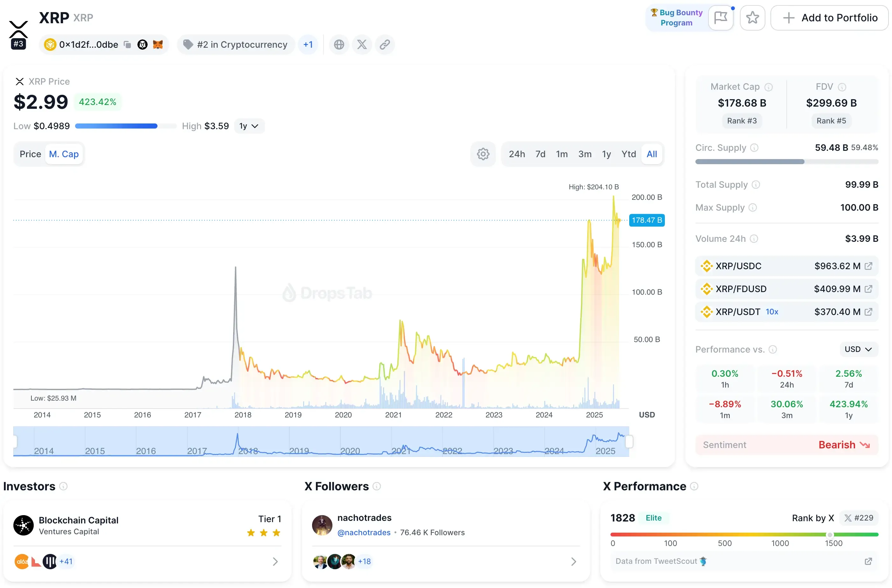The height and width of the screenshot is (588, 892).
Task: Open chart settings via gear icon
Action: [483, 154]
